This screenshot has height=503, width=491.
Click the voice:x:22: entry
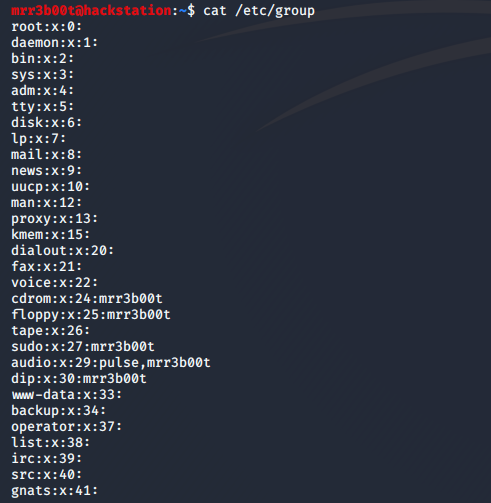[x=55, y=283]
